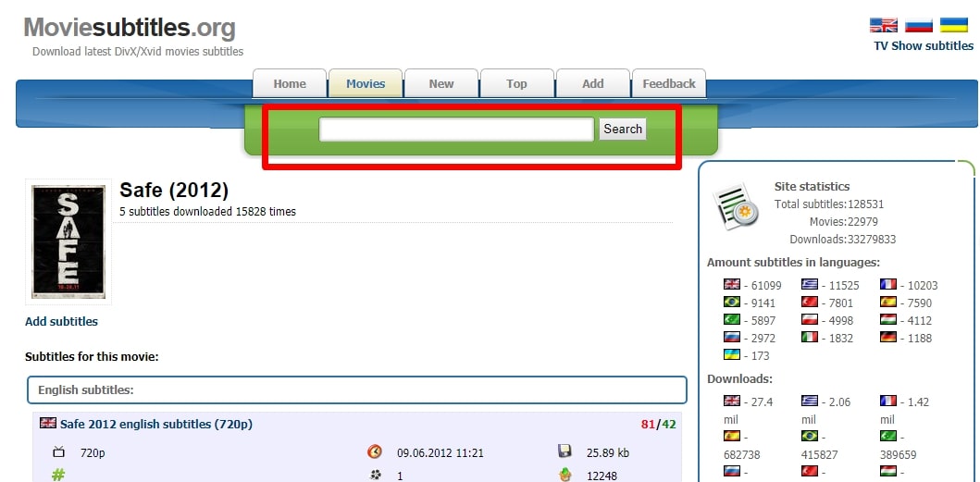Click the Search button
Image resolution: width=980 pixels, height=482 pixels.
coord(623,129)
